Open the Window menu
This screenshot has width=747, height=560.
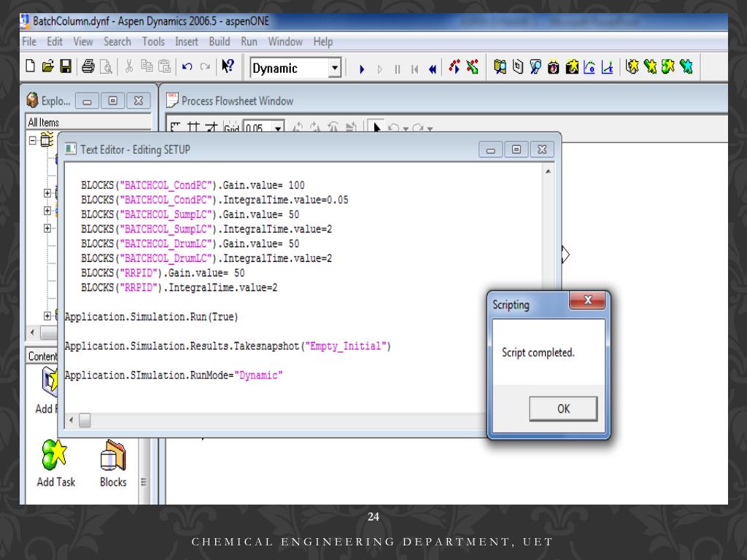[285, 42]
